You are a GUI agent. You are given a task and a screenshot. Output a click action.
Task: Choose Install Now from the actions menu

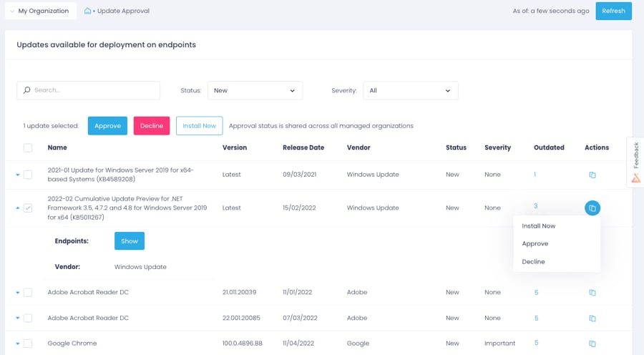click(539, 226)
